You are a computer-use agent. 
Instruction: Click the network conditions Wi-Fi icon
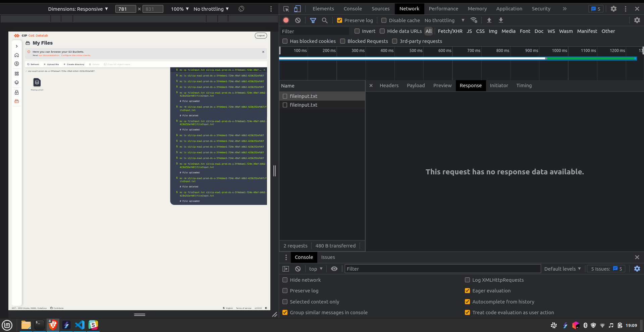click(474, 20)
